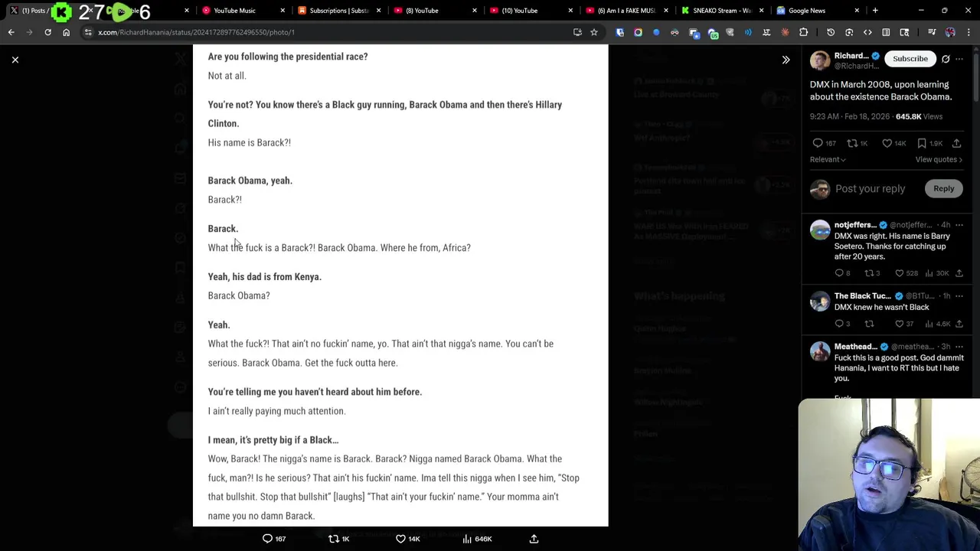
Task: Open Meathead profile name
Action: tap(855, 347)
